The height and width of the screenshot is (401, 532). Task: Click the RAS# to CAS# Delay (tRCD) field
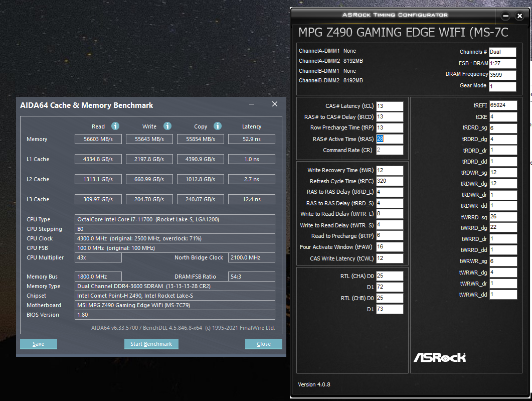390,117
